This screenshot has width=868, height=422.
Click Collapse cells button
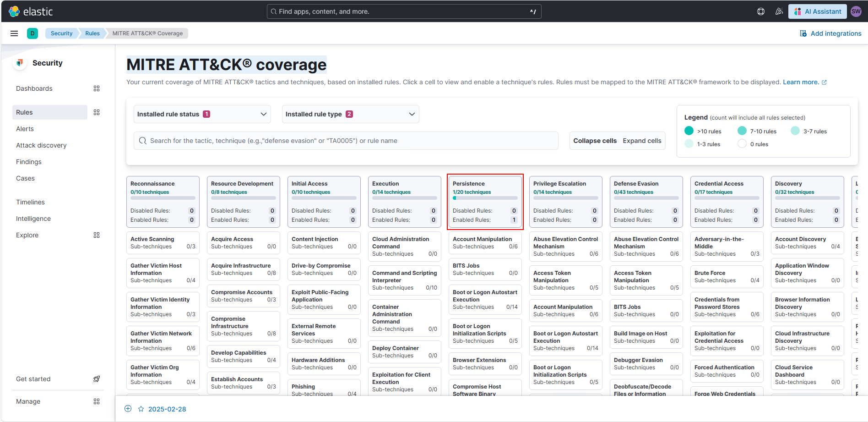click(x=595, y=141)
